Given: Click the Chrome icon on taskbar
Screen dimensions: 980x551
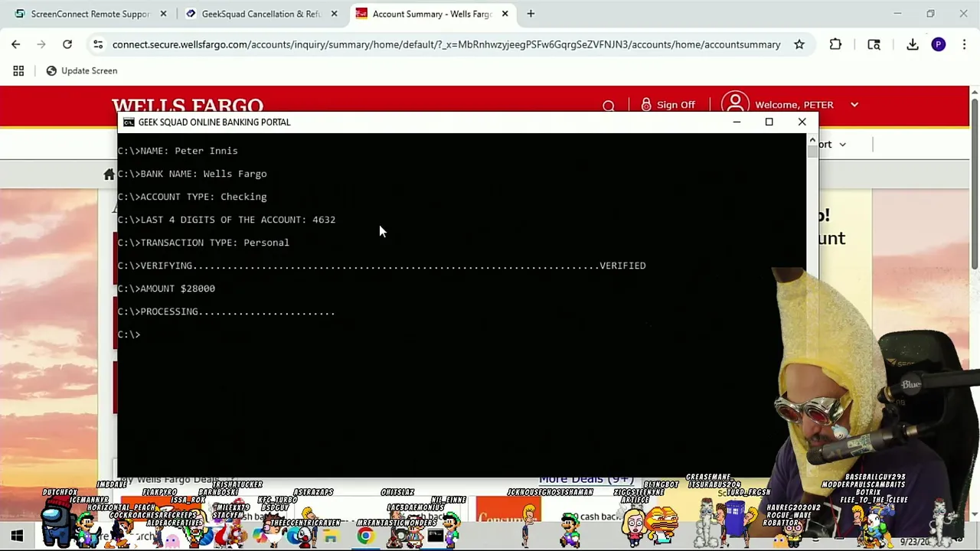Looking at the screenshot, I should tap(365, 536).
